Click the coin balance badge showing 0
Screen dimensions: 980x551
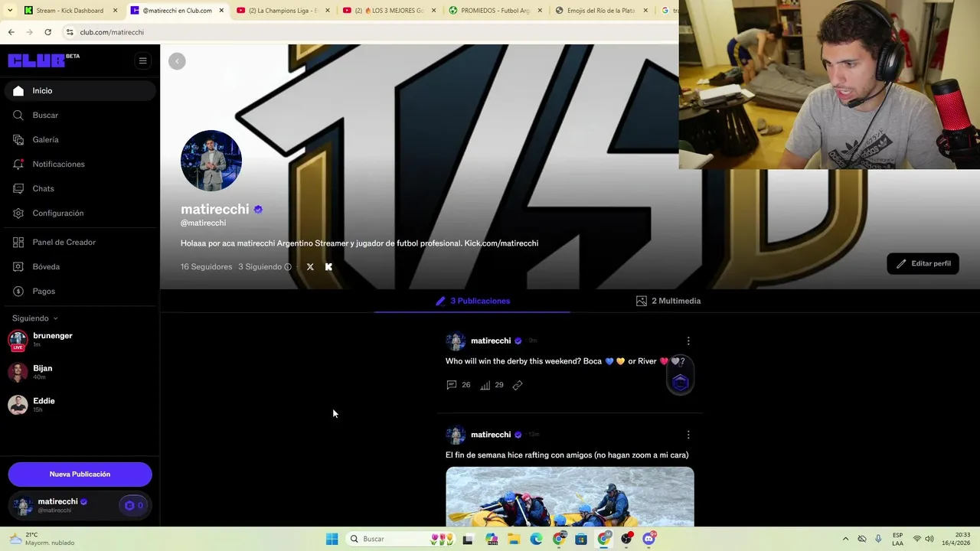(134, 505)
